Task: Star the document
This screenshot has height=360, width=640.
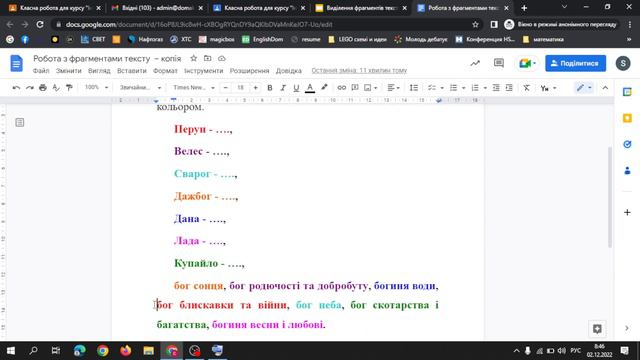Action: pyautogui.click(x=193, y=58)
